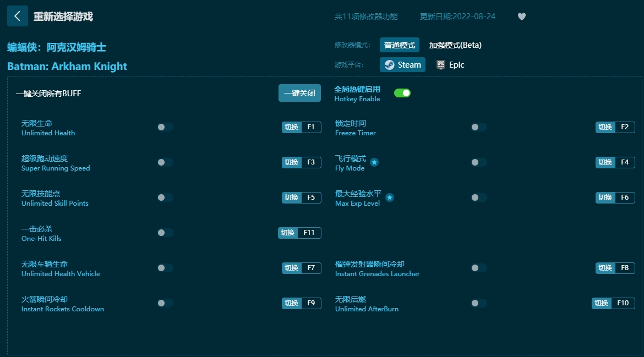Turn on Fly Mode toggle
The height and width of the screenshot is (357, 644).
(479, 162)
